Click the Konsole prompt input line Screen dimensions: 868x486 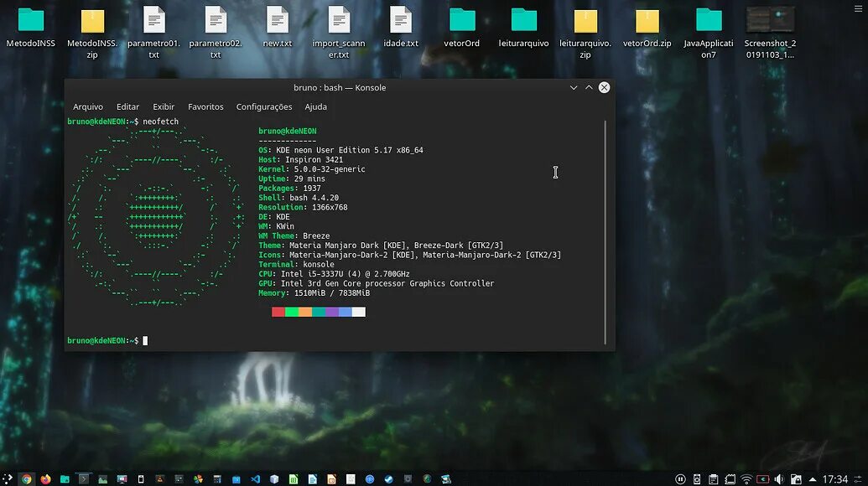[335, 340]
